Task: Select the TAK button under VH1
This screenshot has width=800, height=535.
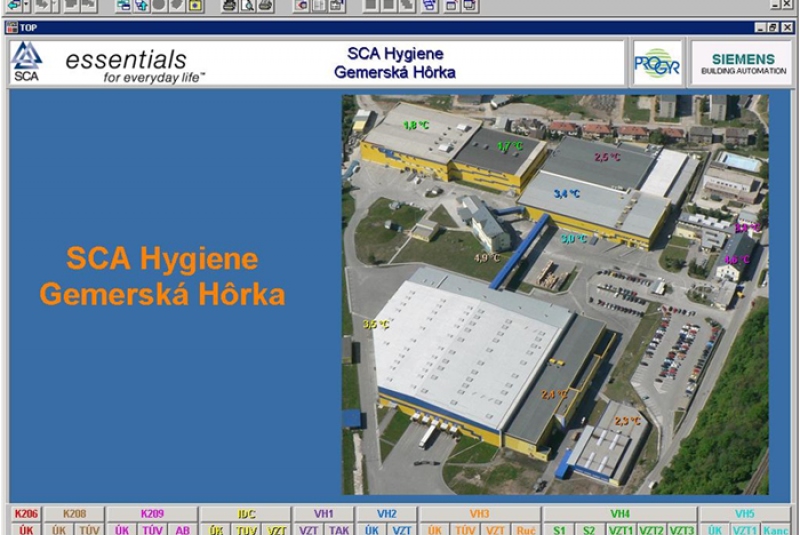Action: [x=339, y=529]
